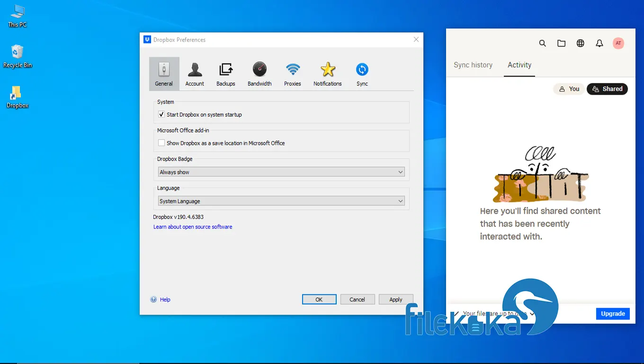
Task: Select the Dropbox desktop shortcut
Action: pyautogui.click(x=18, y=97)
